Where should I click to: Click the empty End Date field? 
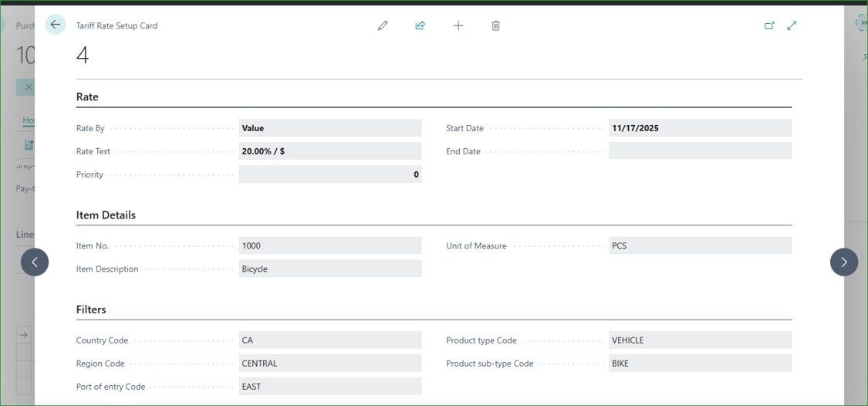tap(701, 151)
